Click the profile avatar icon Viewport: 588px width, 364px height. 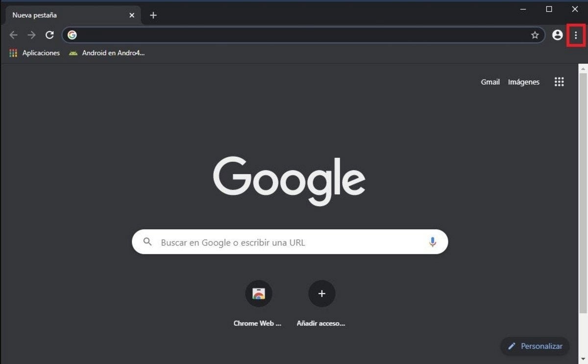557,35
